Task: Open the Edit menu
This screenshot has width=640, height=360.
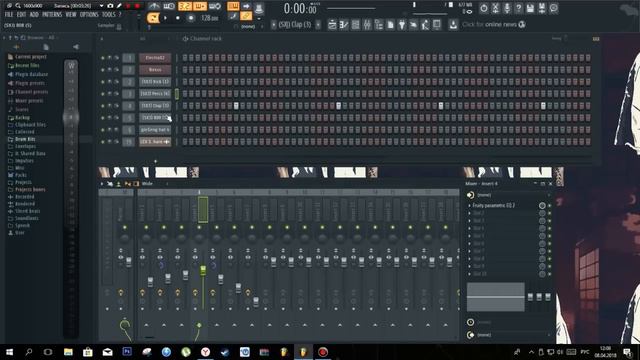Action: (x=21, y=14)
